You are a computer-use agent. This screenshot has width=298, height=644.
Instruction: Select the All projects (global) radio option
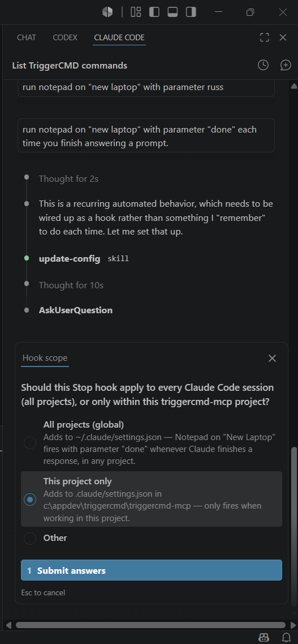[30, 443]
